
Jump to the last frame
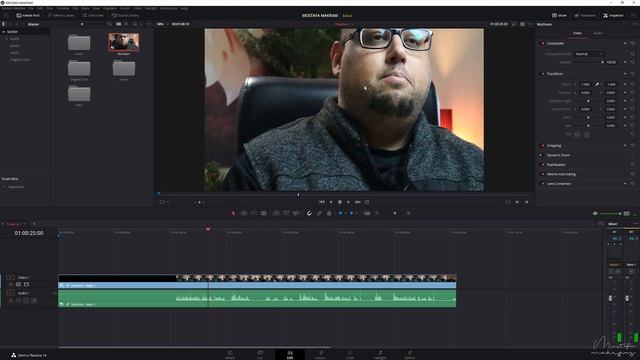click(x=358, y=202)
